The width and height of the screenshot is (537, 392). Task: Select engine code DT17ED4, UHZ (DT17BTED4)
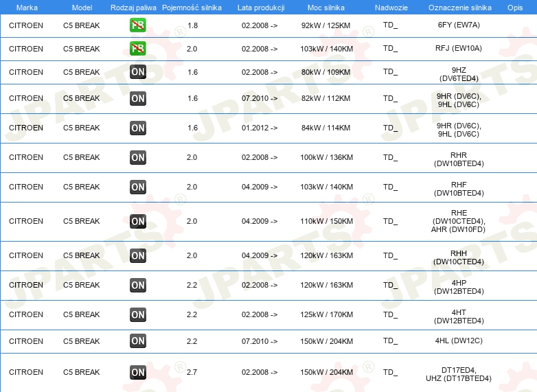(x=459, y=374)
